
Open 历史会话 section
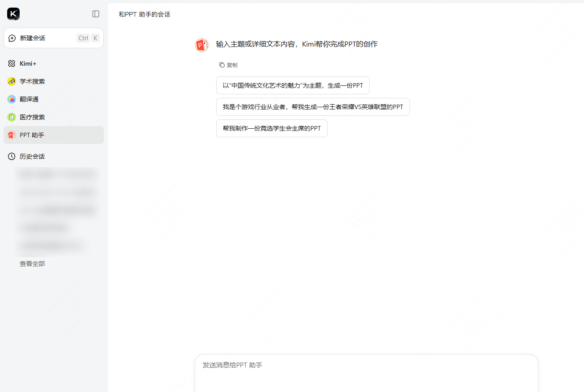coord(54,156)
